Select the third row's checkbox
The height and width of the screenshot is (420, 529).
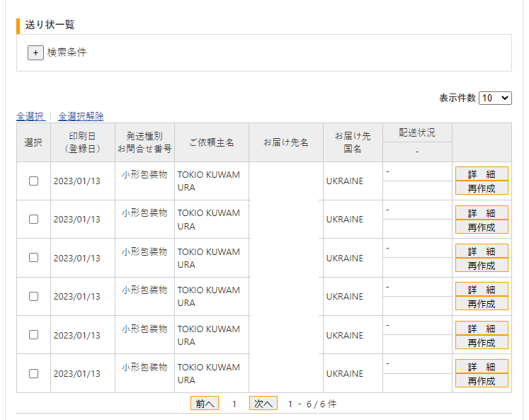pyautogui.click(x=33, y=258)
